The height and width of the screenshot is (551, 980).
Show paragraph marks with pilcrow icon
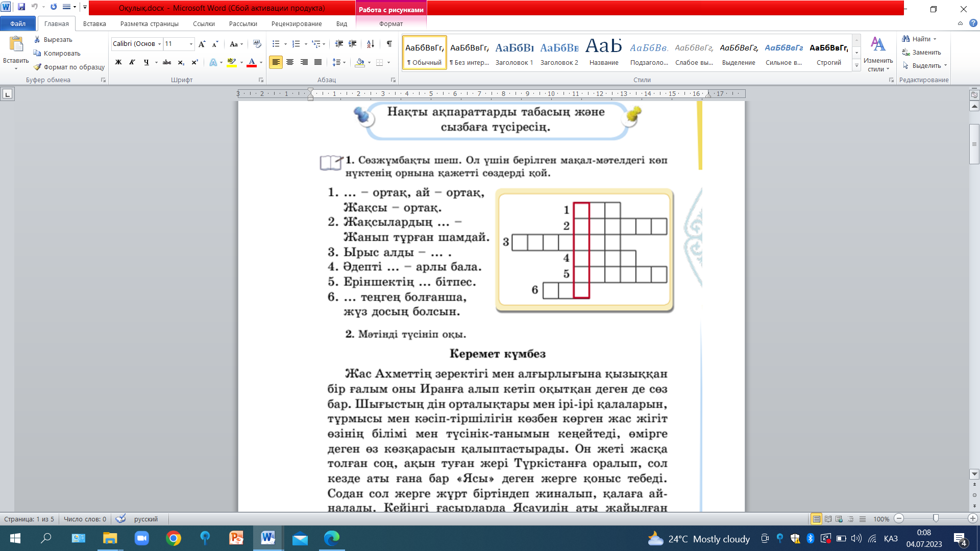[x=389, y=44]
